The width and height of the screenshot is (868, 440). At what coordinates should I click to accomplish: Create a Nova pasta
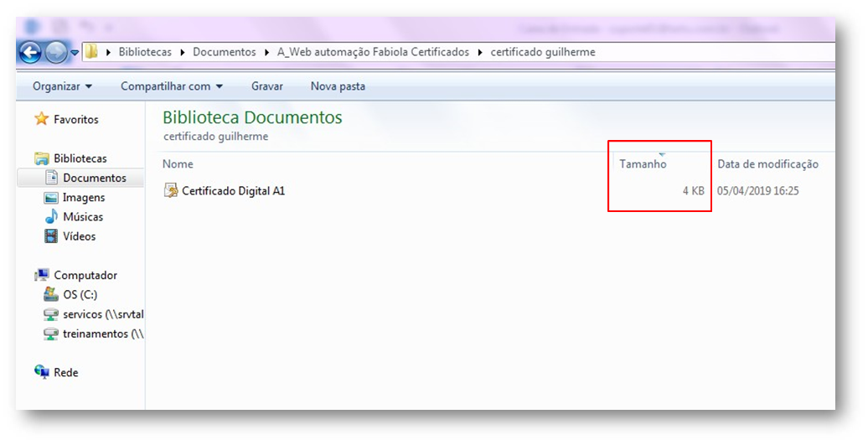[338, 86]
